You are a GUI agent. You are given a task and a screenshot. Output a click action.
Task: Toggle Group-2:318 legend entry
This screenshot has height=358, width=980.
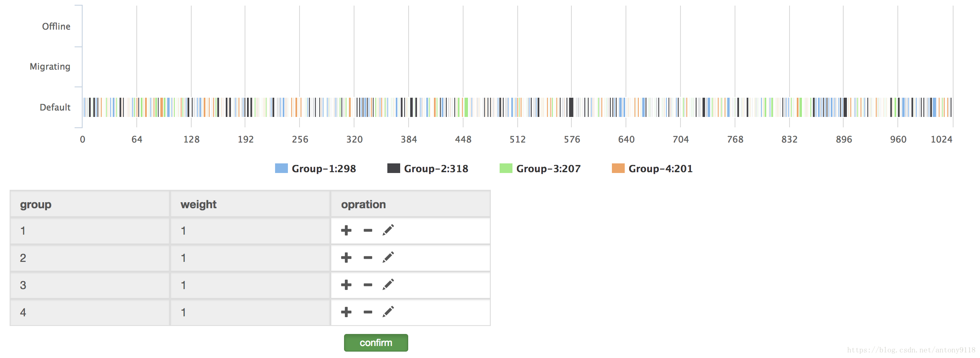click(428, 169)
